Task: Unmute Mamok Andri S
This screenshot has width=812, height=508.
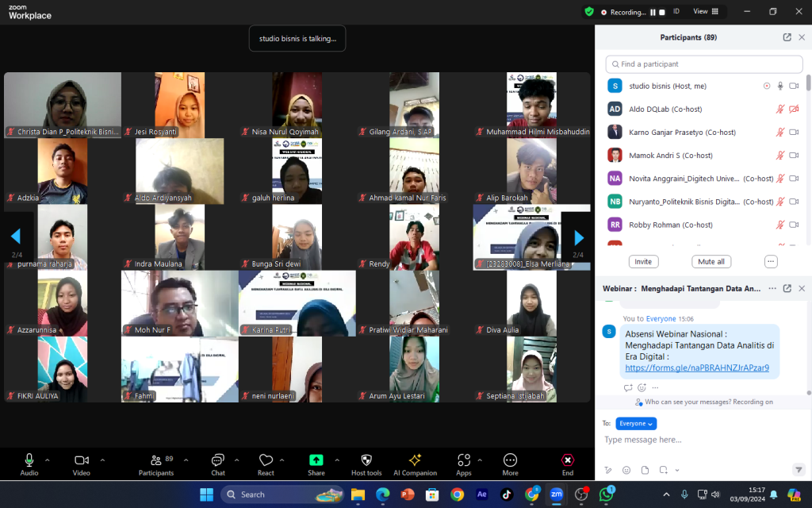Action: pos(780,155)
